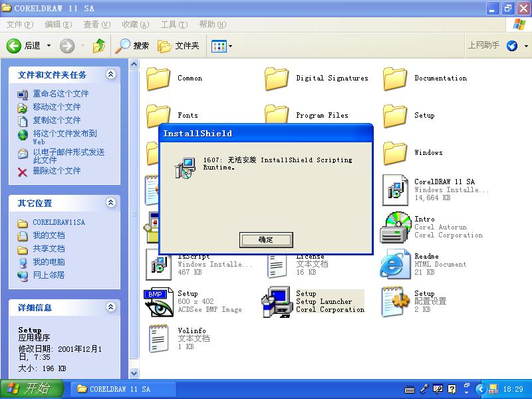The image size is (532, 399).
Task: Expand the 上网助手 dropdown arrow
Action: 526,46
